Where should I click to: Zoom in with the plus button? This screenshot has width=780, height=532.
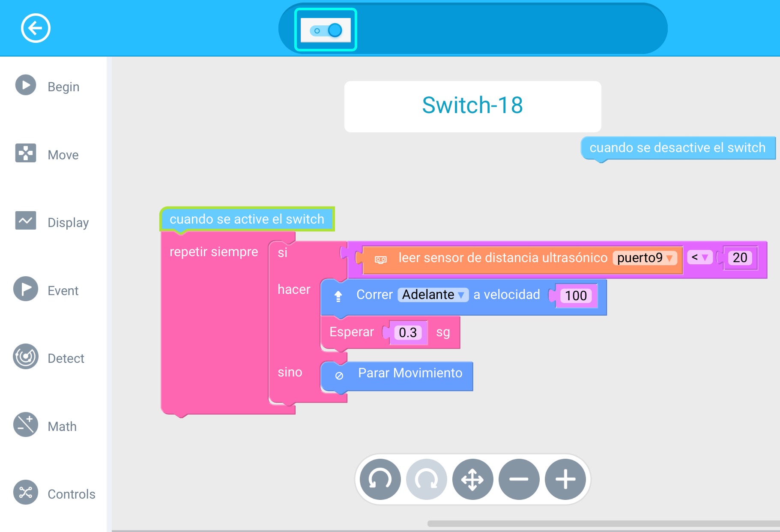point(565,479)
